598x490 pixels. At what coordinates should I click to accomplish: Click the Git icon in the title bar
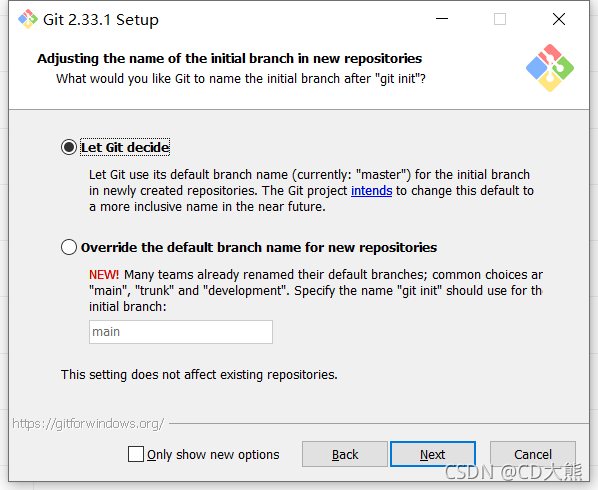point(28,19)
